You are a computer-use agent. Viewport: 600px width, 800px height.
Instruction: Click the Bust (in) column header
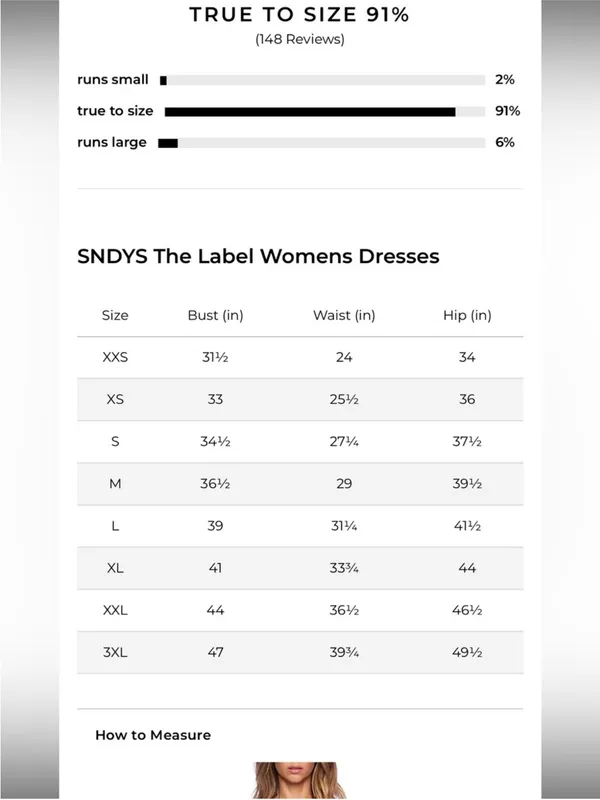[215, 315]
